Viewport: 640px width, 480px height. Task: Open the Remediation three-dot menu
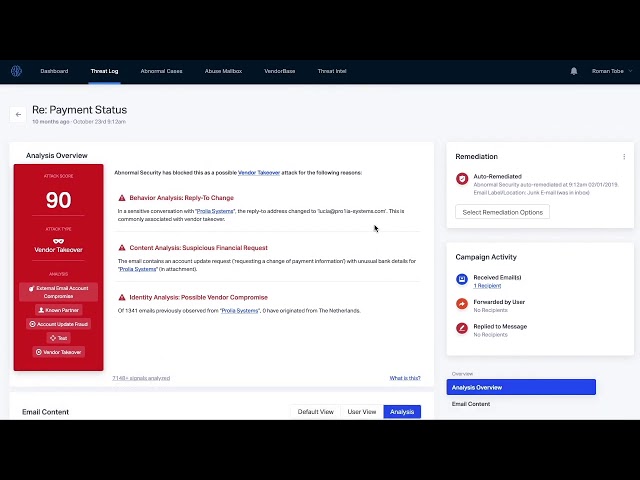pos(624,157)
